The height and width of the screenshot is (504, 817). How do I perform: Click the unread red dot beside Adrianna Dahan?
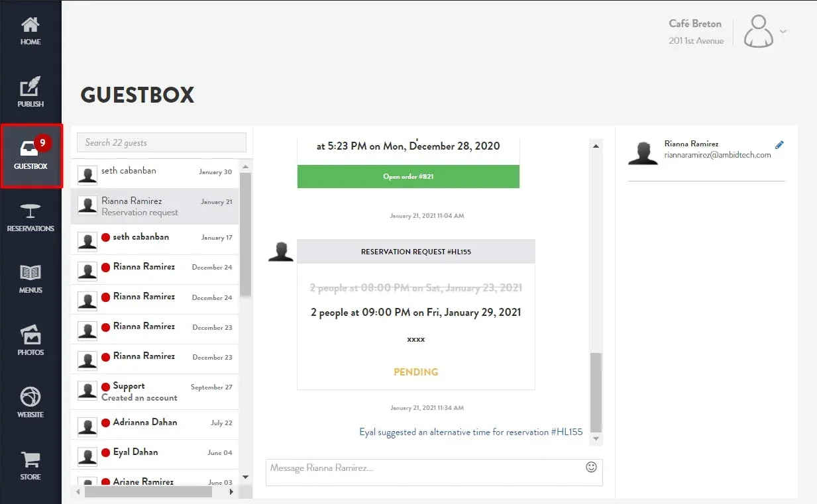(105, 423)
